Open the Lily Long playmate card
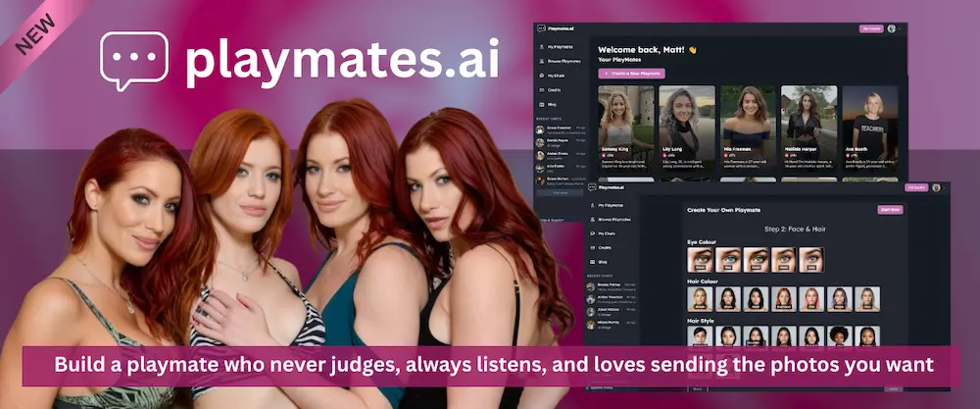 coord(687,130)
